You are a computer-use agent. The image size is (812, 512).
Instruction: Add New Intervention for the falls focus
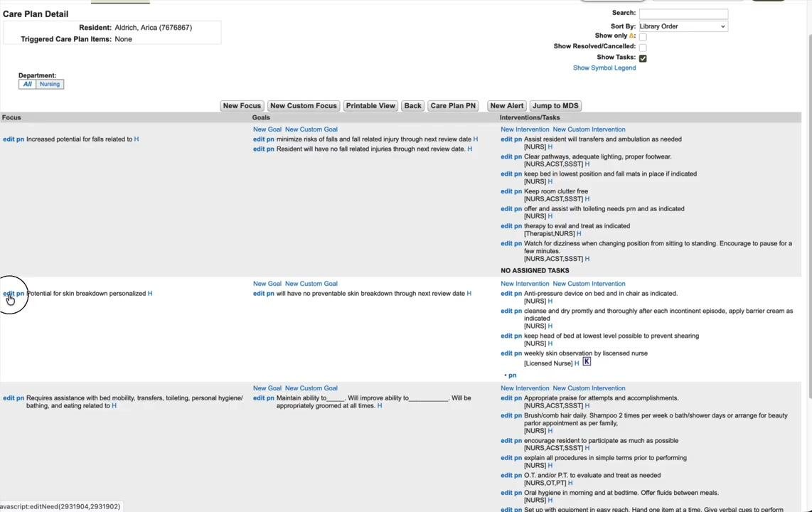point(525,129)
